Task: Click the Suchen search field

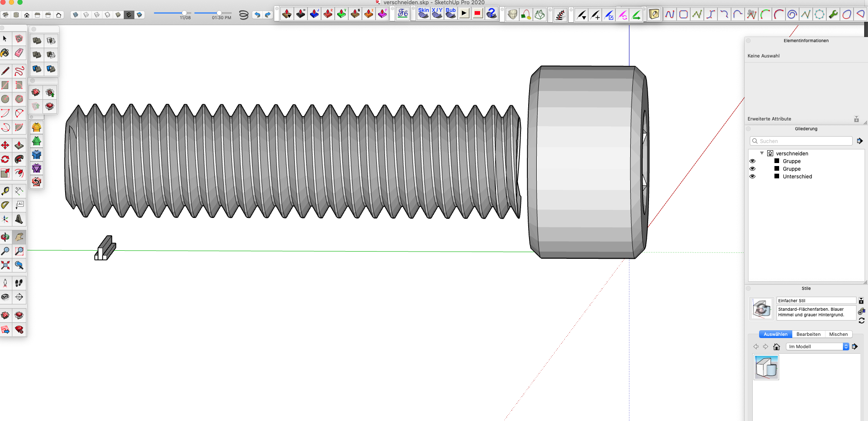Action: click(x=804, y=141)
